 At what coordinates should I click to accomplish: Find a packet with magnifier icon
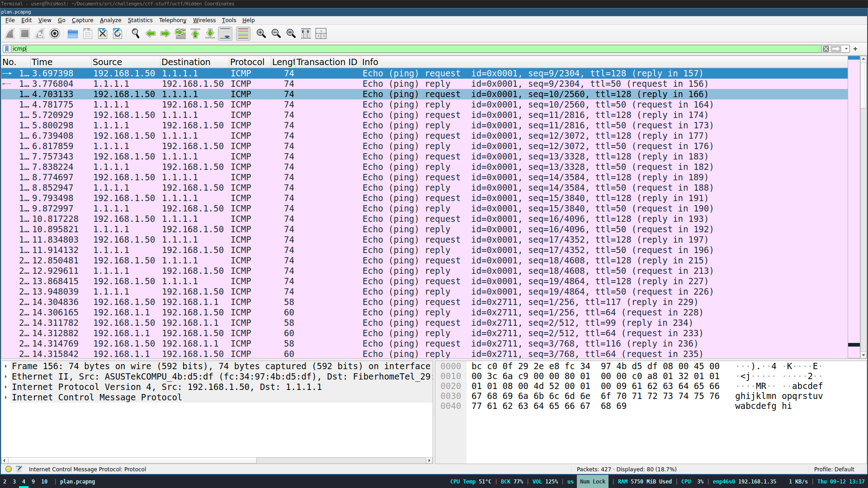[x=136, y=33]
